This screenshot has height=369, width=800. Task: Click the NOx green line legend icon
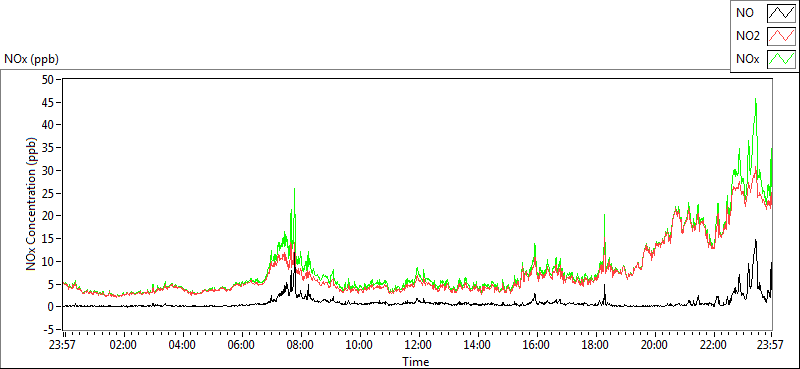[782, 59]
